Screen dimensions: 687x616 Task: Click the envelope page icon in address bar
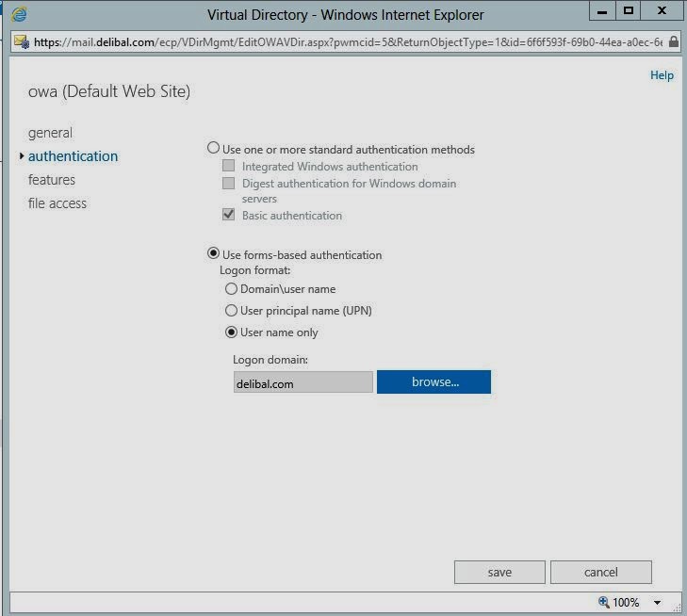click(22, 42)
